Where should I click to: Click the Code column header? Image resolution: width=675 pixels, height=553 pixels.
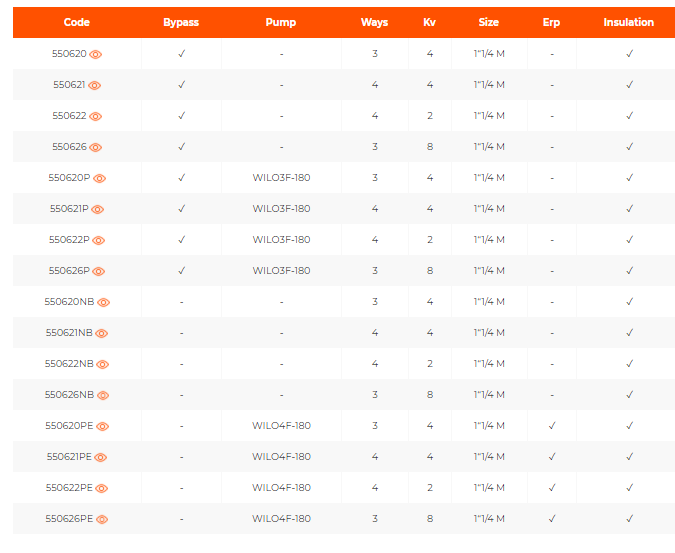[x=77, y=22]
